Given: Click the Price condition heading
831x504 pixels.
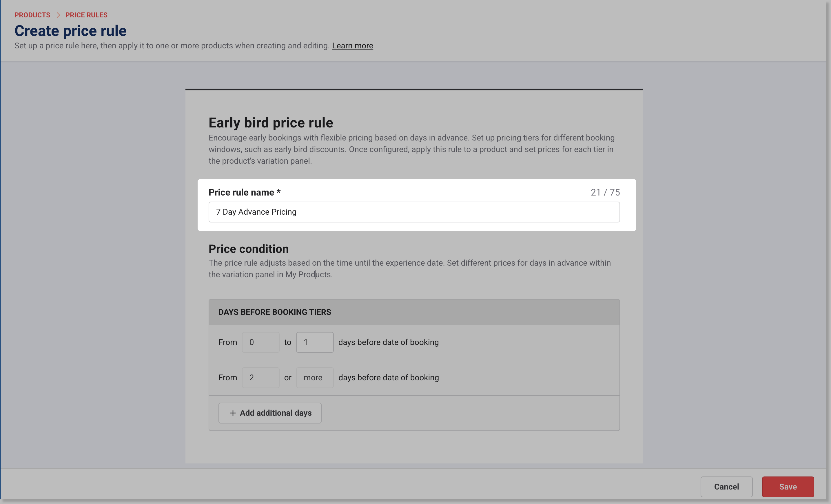Looking at the screenshot, I should pyautogui.click(x=248, y=249).
